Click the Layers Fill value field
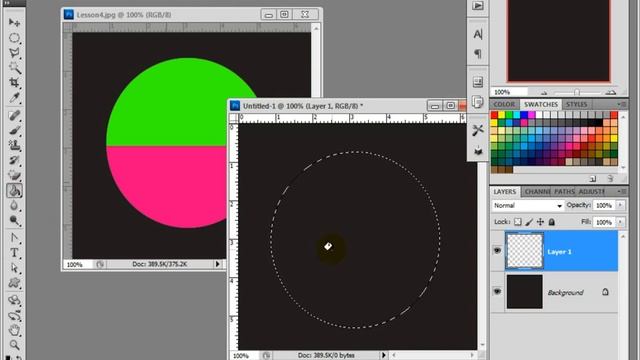 click(x=604, y=222)
